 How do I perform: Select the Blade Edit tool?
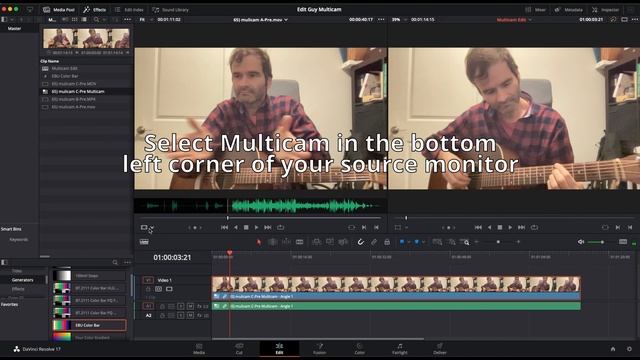click(300, 242)
